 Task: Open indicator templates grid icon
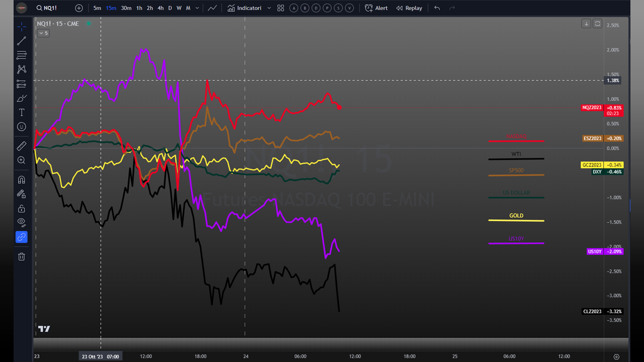pyautogui.click(x=281, y=8)
